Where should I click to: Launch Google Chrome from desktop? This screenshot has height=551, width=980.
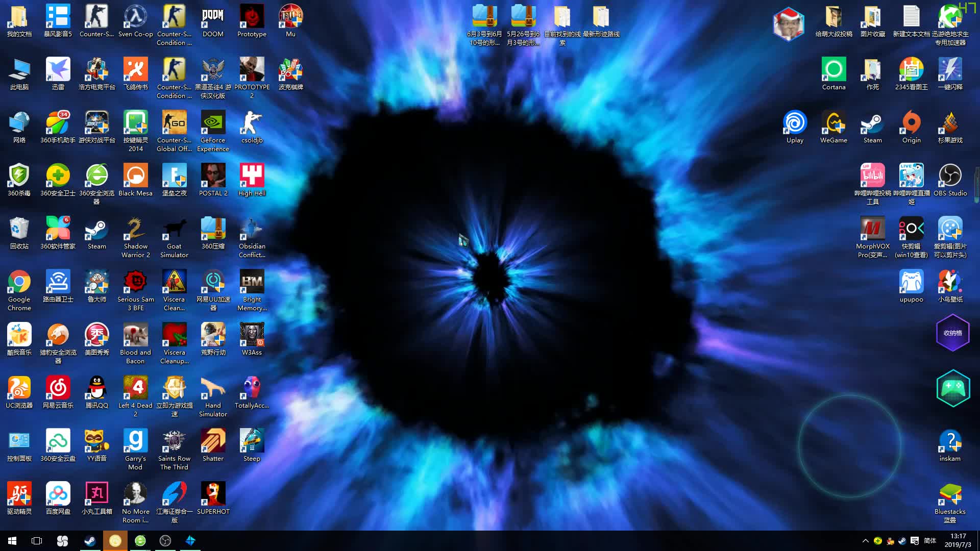pyautogui.click(x=19, y=291)
